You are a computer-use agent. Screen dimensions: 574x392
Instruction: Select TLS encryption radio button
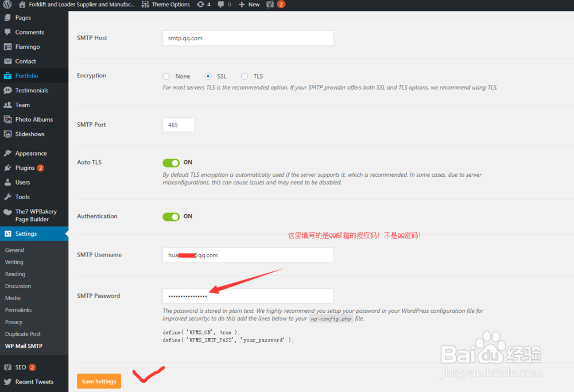coord(244,76)
